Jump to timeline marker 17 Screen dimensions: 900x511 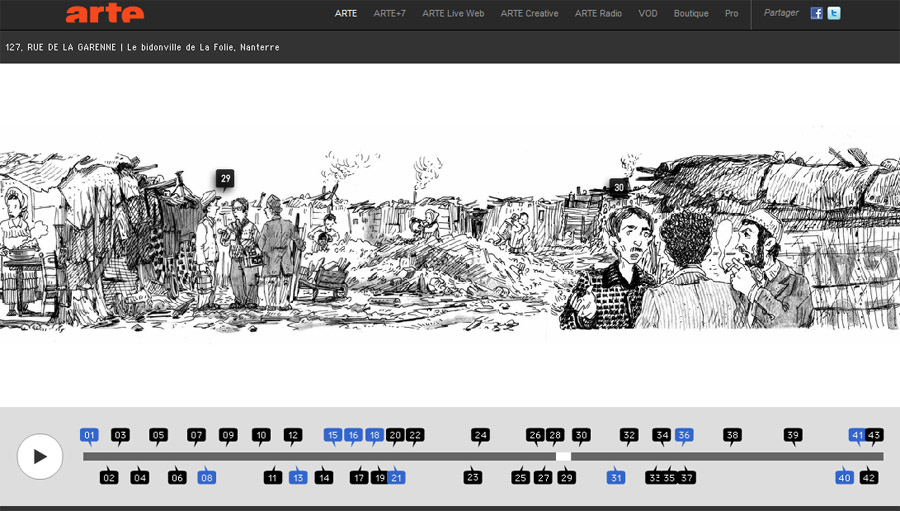(x=359, y=477)
